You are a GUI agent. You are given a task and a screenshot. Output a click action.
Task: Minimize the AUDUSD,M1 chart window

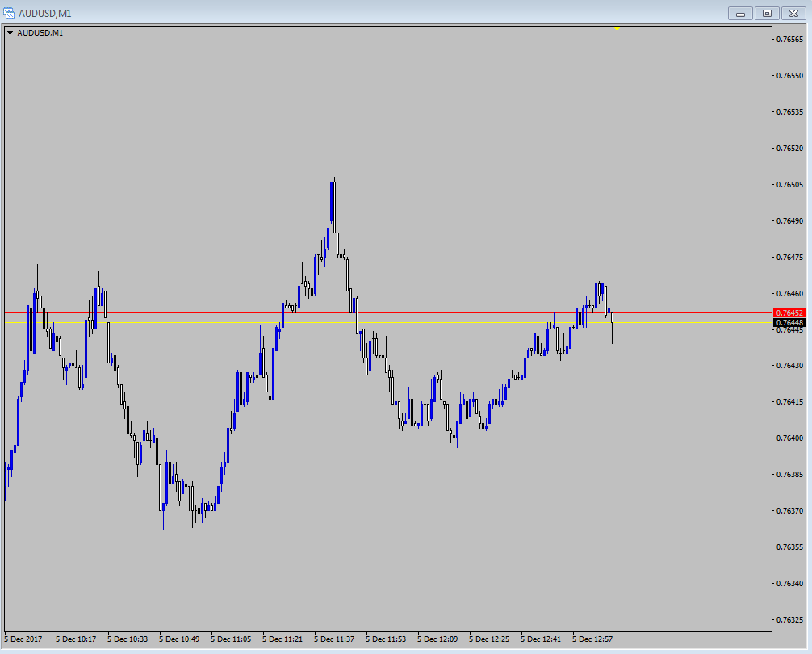(740, 13)
